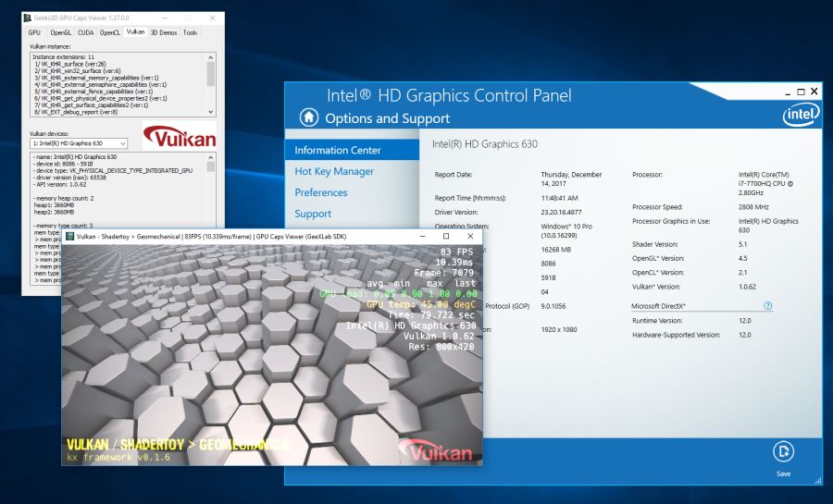Switch to the OpenCL tab
Viewport: 833px width, 504px height.
click(x=110, y=33)
